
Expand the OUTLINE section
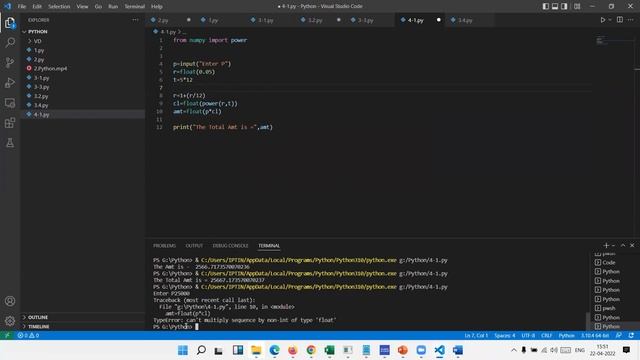pyautogui.click(x=83, y=317)
